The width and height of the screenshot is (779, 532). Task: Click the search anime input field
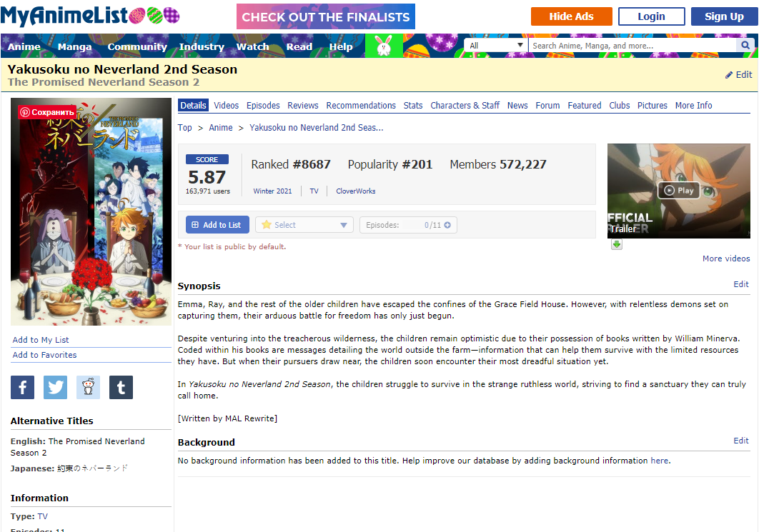633,45
